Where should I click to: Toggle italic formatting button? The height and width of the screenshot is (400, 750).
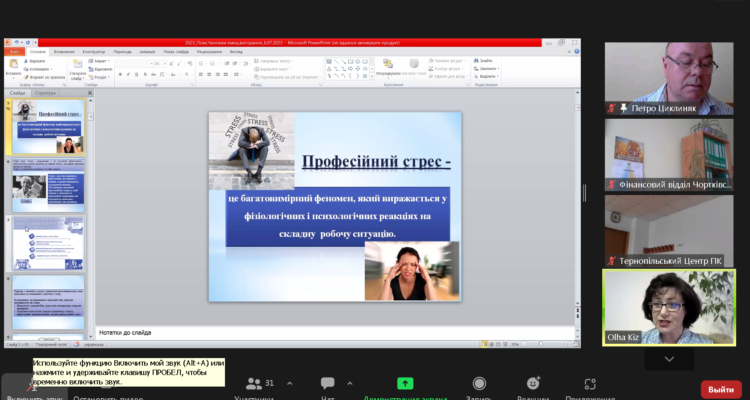[128, 74]
